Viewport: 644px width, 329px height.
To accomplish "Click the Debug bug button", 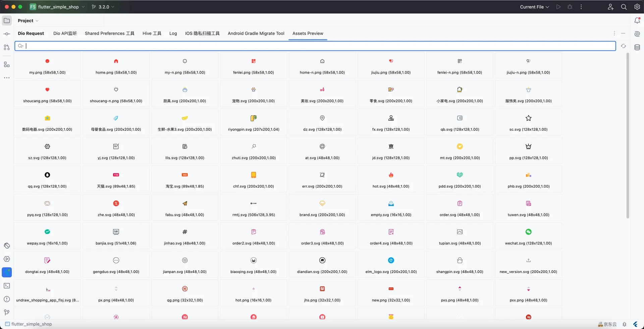I will point(570,7).
